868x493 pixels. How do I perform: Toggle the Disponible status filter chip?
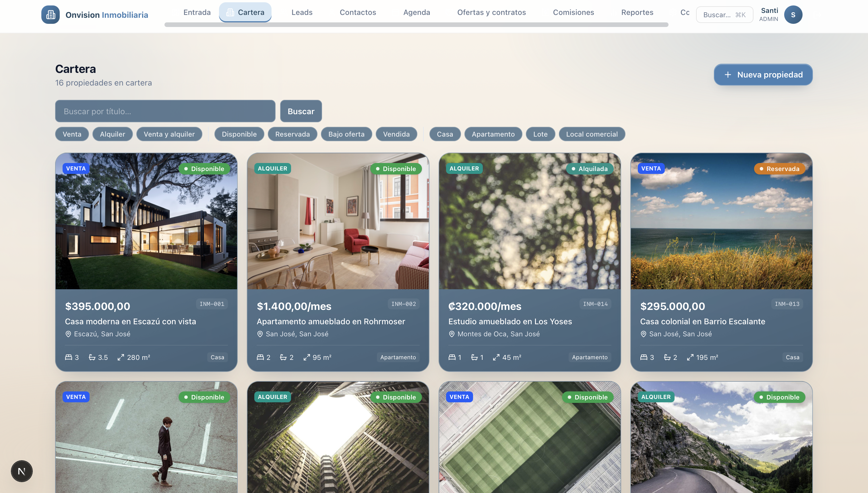tap(239, 134)
